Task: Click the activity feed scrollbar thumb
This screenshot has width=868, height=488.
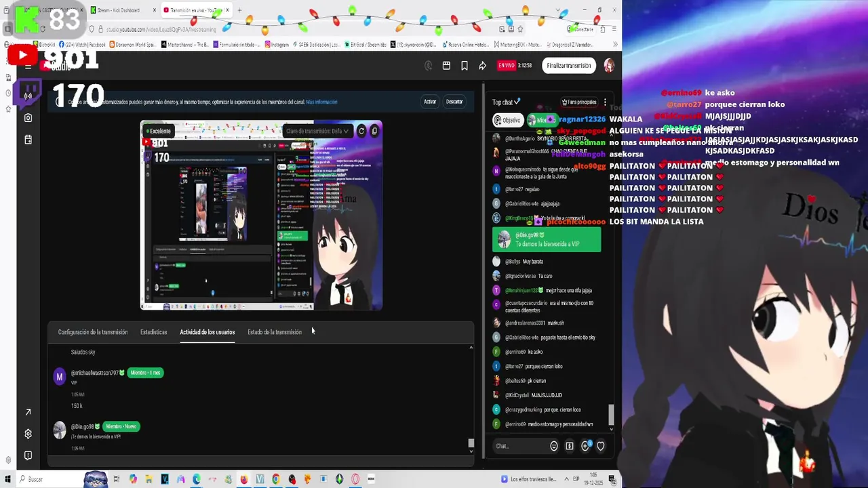Action: [x=471, y=443]
